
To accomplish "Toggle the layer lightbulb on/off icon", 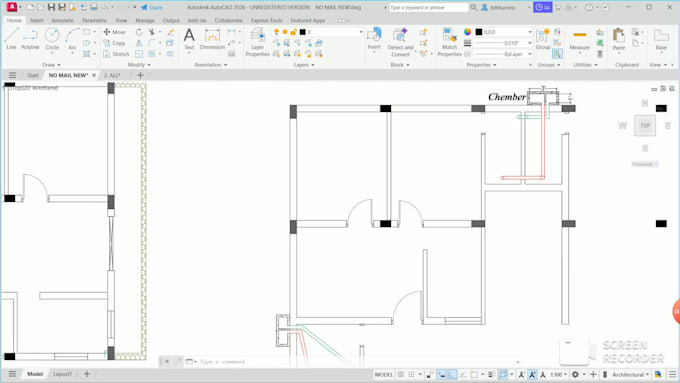I will (276, 32).
